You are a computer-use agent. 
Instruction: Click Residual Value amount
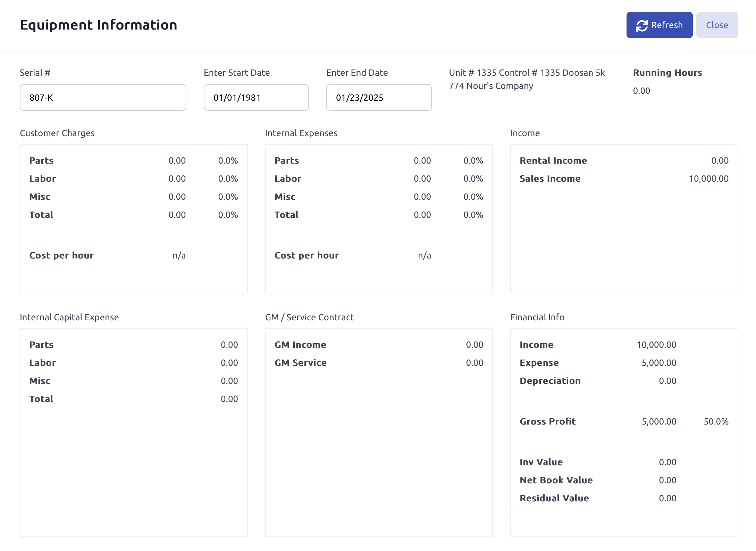pyautogui.click(x=667, y=499)
